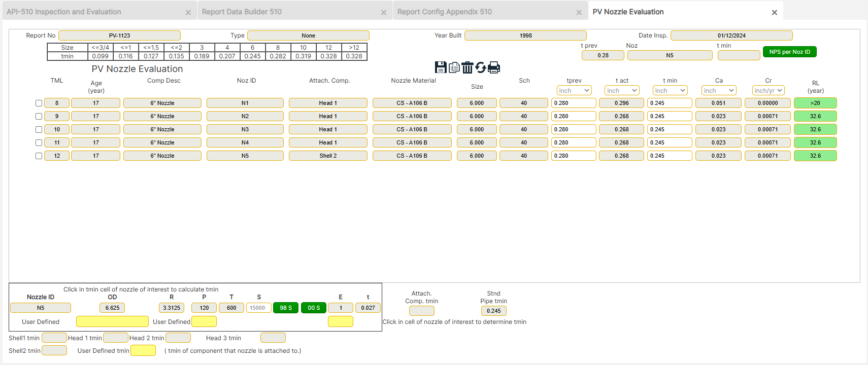
Task: Close the PV Nozzle Evaluation tab
Action: pyautogui.click(x=774, y=12)
